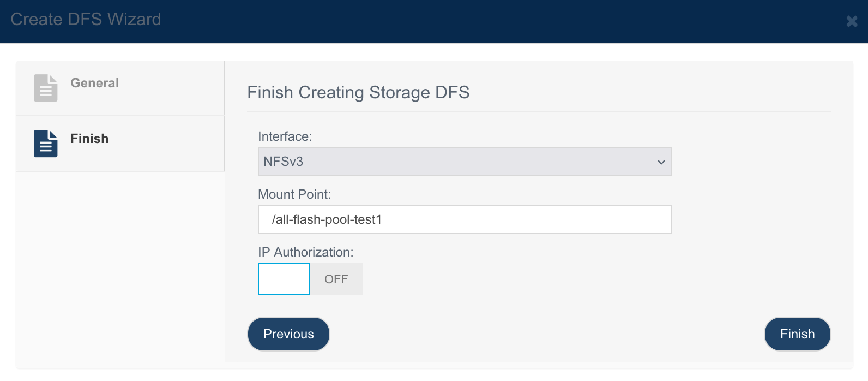Viewport: 868px width, 381px height.
Task: Click the white handle of IP Authorization switch
Action: [x=284, y=279]
